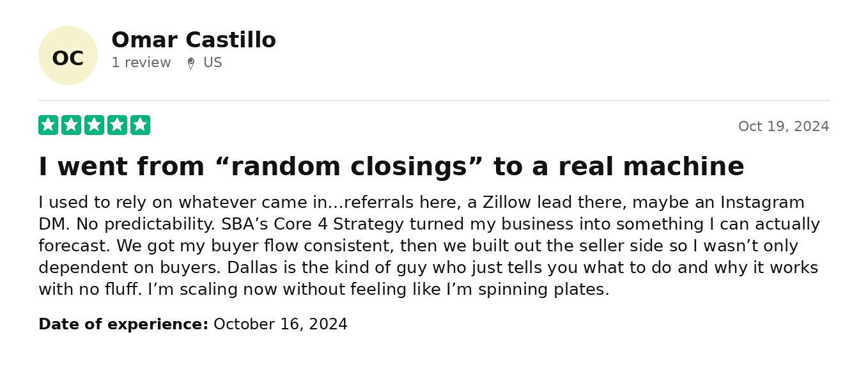Click the "Date of experience:" label
This screenshot has width=868, height=385.
(123, 324)
